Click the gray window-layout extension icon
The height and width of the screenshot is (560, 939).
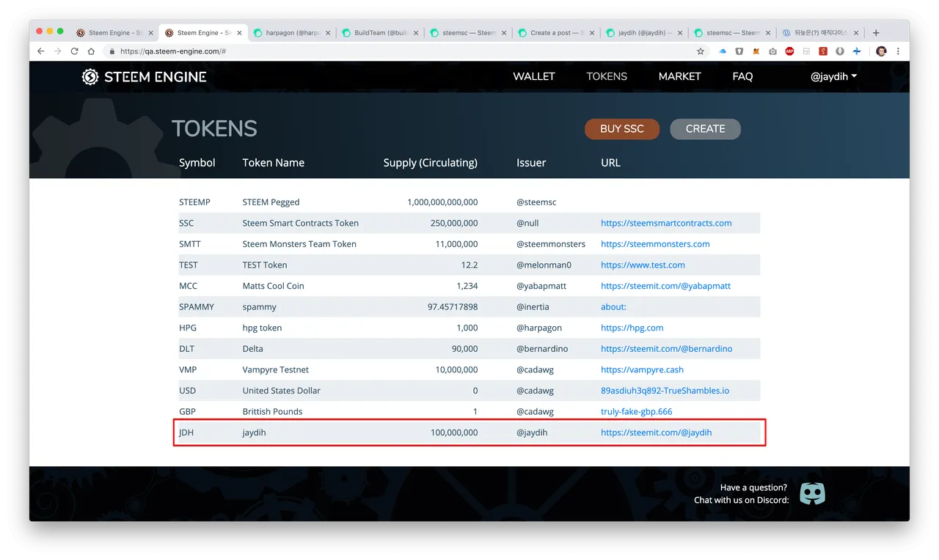[x=806, y=51]
